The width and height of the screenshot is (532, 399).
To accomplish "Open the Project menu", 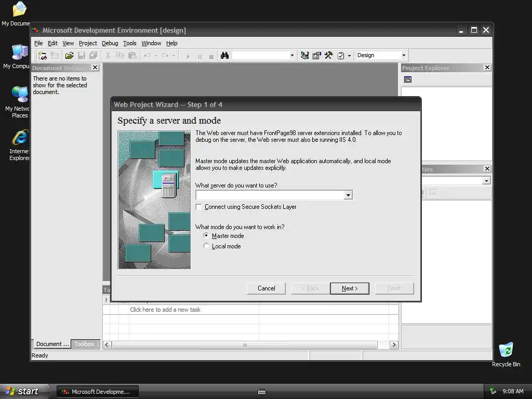I will 88,43.
